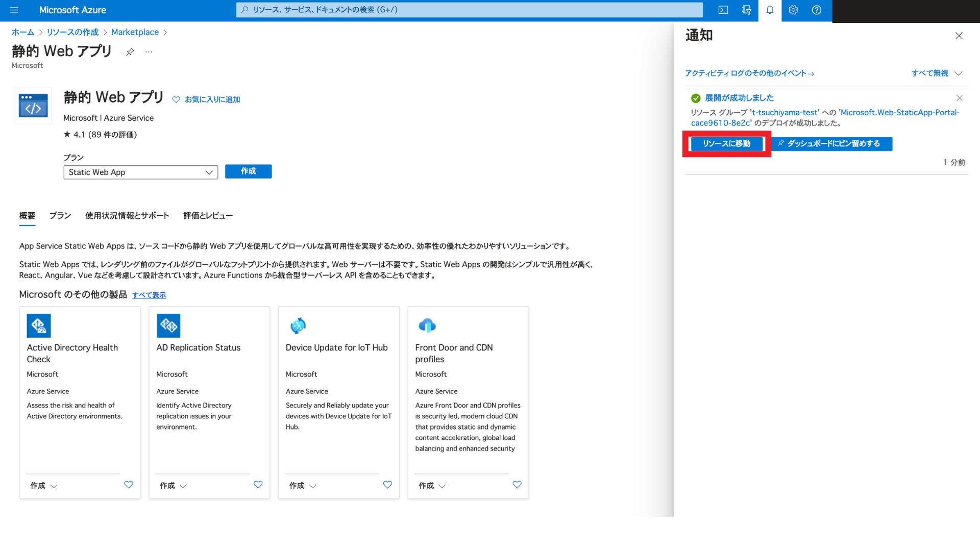Open the portal settings gear icon
Viewport: 980px width, 551px height.
click(793, 10)
